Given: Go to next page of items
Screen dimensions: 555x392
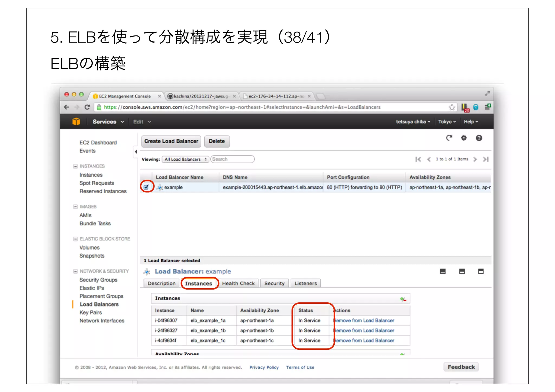Looking at the screenshot, I should click(475, 159).
